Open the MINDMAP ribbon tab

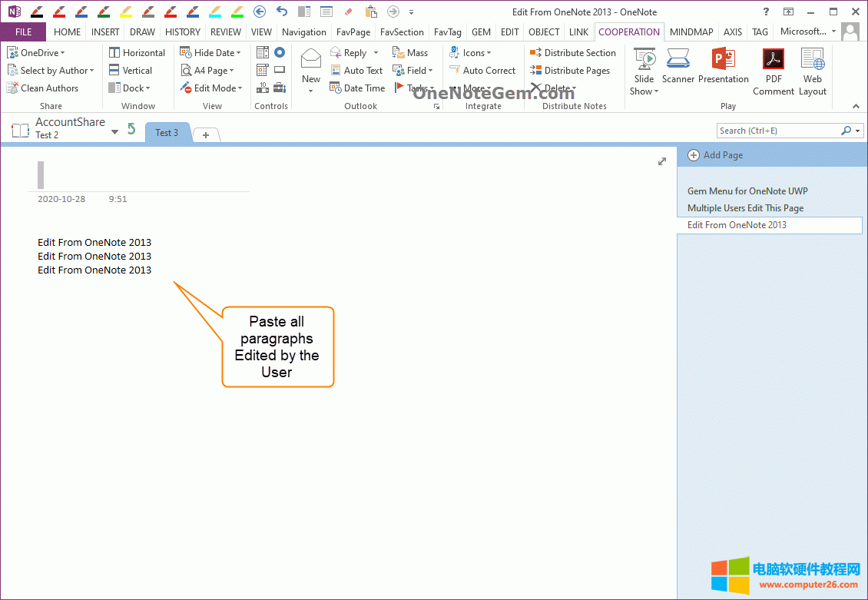(x=691, y=32)
